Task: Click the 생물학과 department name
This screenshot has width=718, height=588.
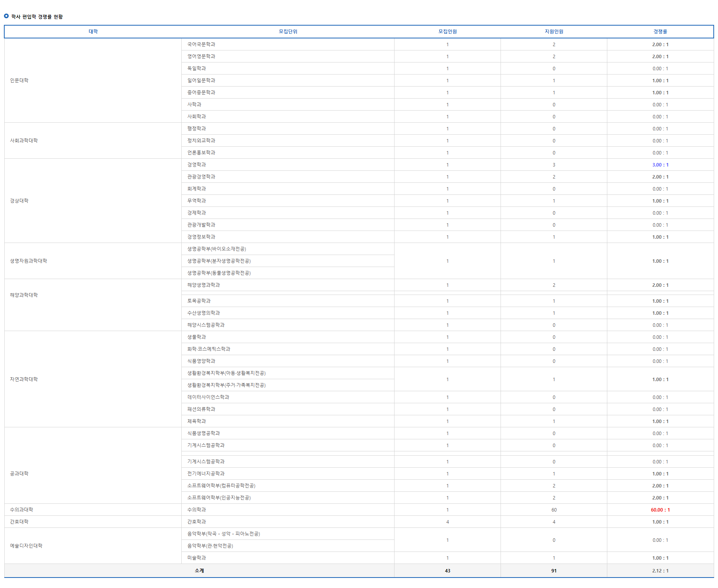Action: click(196, 337)
